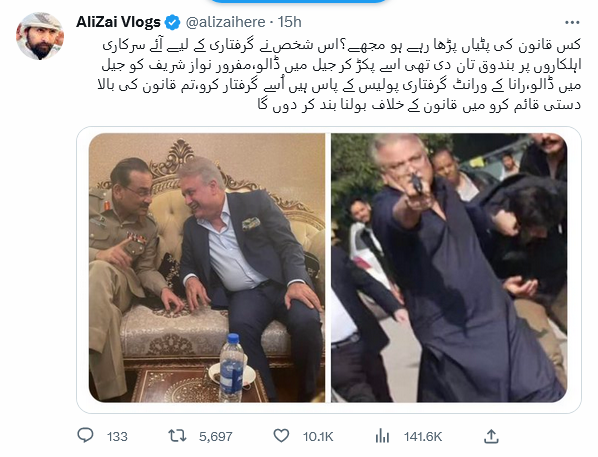The height and width of the screenshot is (457, 598).
Task: Open the photo of two men on sofa
Action: [x=207, y=268]
